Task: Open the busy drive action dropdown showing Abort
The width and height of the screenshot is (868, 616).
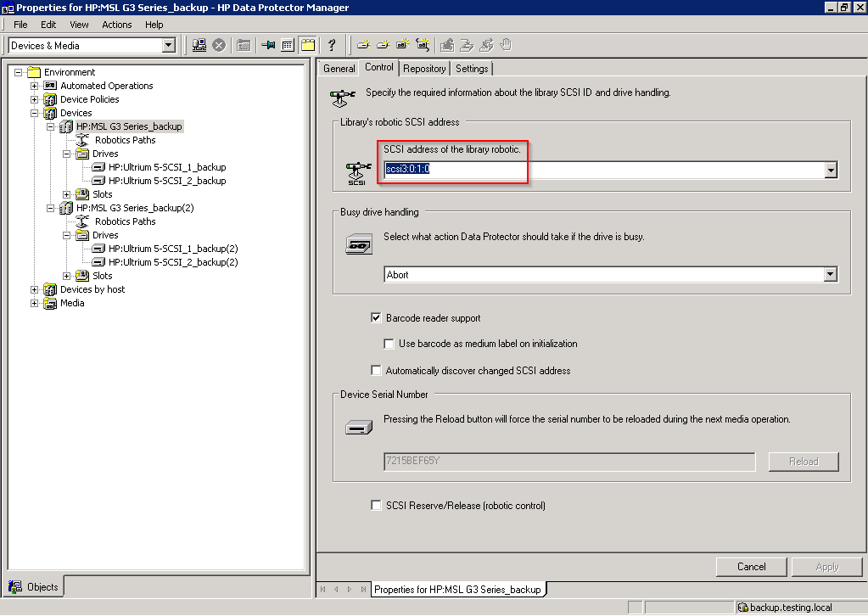Action: 831,275
